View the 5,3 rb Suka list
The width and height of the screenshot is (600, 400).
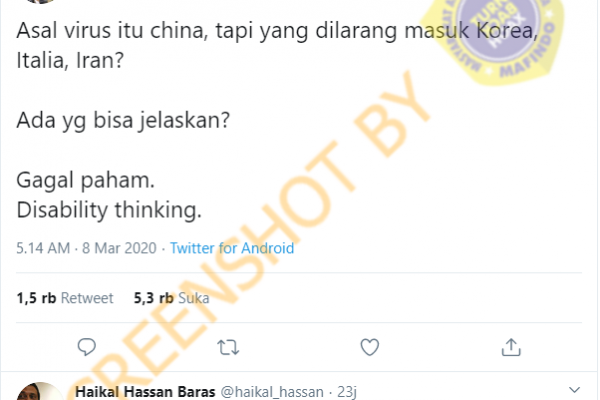tap(171, 298)
